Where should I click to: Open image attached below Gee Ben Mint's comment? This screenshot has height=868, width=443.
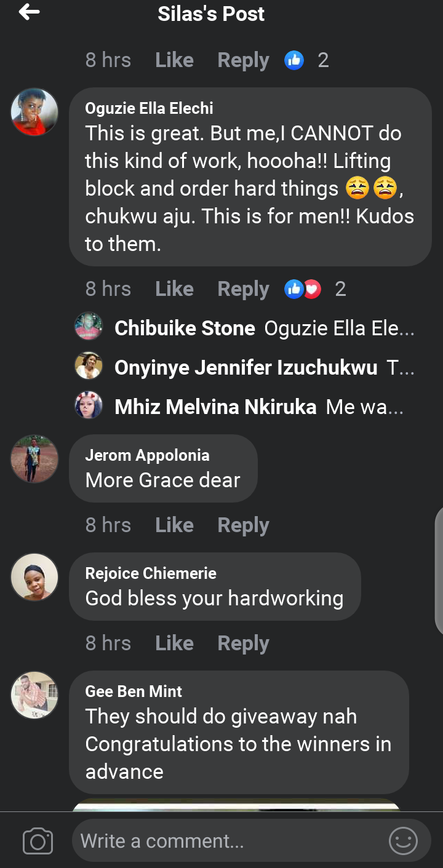coord(237,805)
